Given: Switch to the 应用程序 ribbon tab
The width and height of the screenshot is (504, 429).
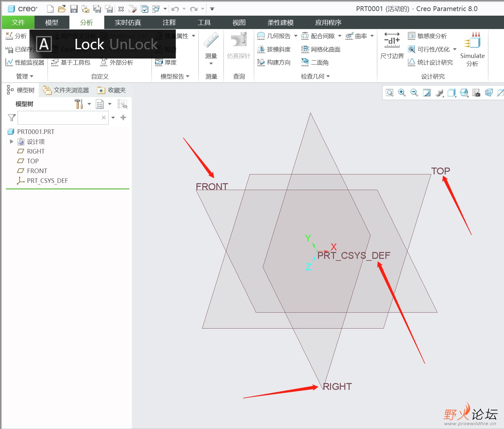Looking at the screenshot, I should point(328,22).
